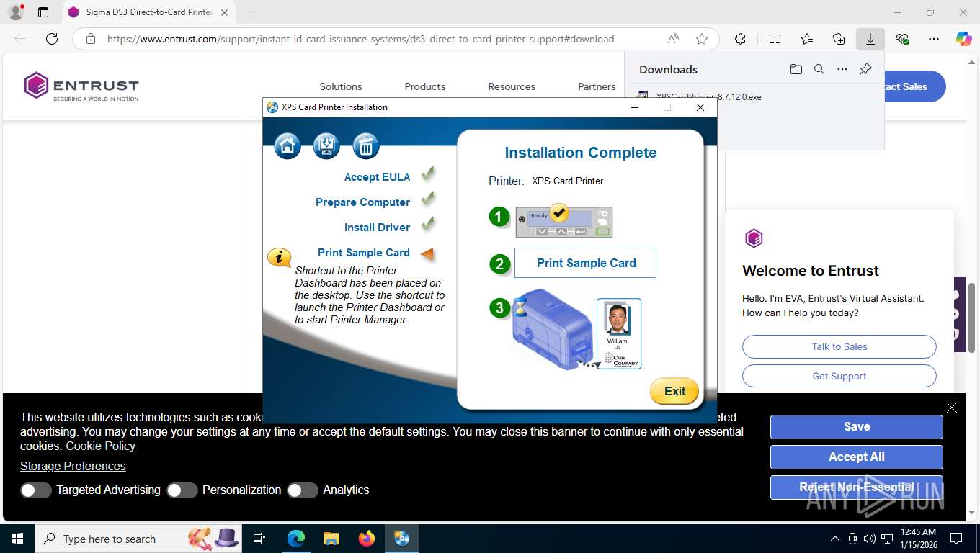The height and width of the screenshot is (553, 980).
Task: Click the William sample ID card image
Action: point(619,334)
